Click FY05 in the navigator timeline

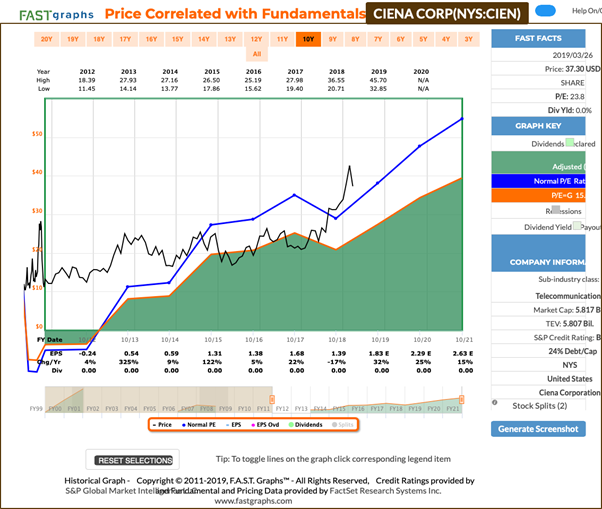149,409
